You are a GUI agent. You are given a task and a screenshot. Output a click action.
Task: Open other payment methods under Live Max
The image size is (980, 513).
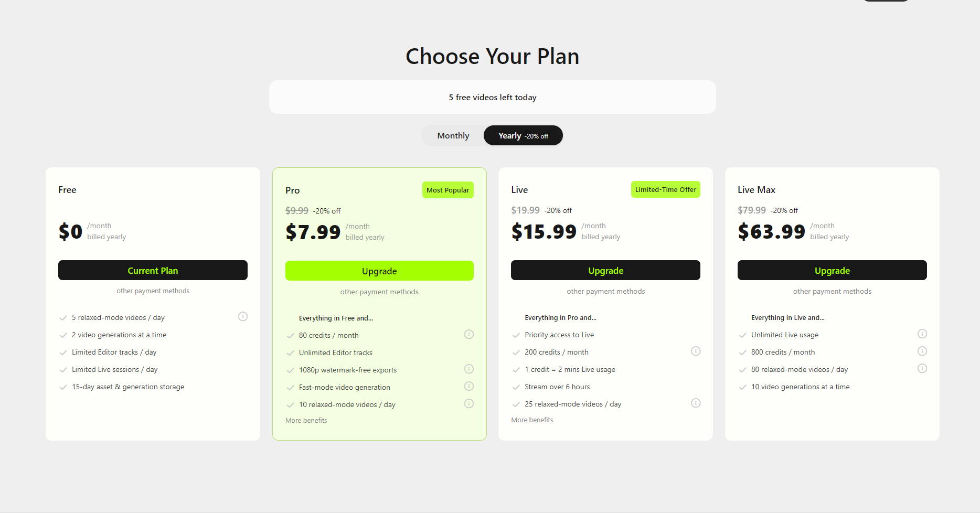[832, 291]
